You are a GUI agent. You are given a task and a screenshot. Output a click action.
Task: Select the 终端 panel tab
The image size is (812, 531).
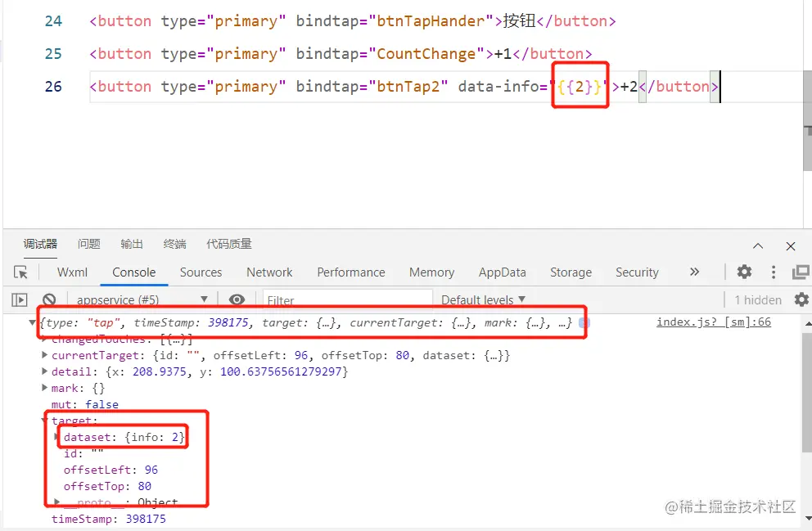click(174, 244)
